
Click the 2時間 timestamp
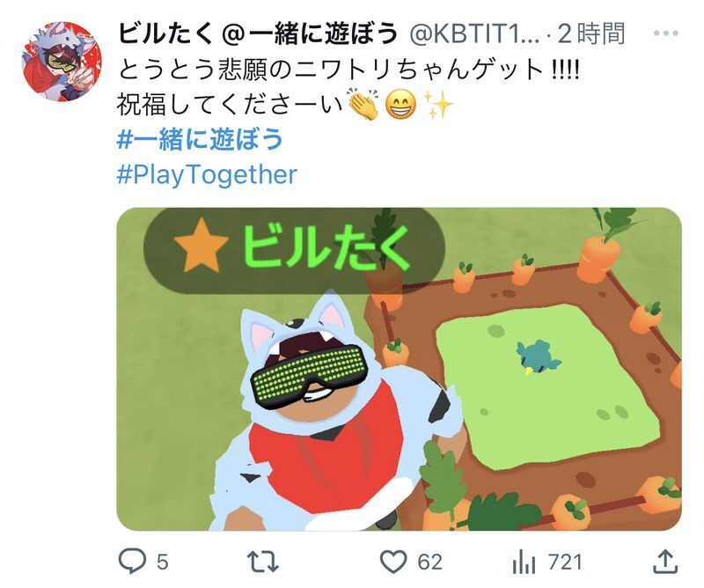pos(590,33)
